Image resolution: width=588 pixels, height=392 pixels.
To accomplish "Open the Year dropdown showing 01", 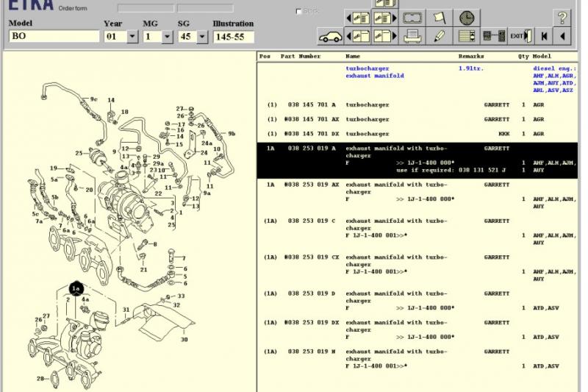I will pyautogui.click(x=132, y=37).
